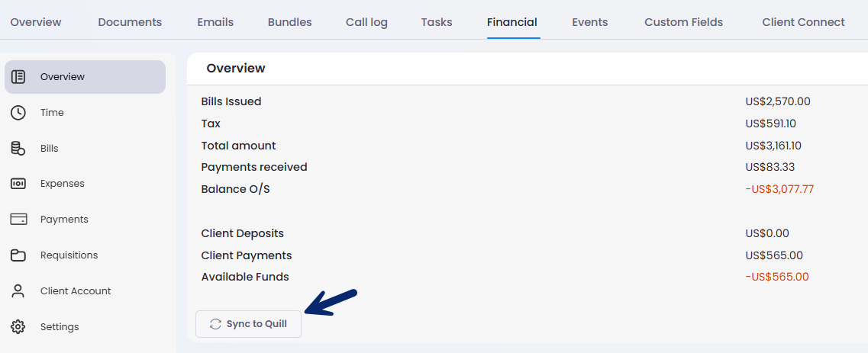
Task: Click the Sync to Quill button
Action: click(x=249, y=324)
